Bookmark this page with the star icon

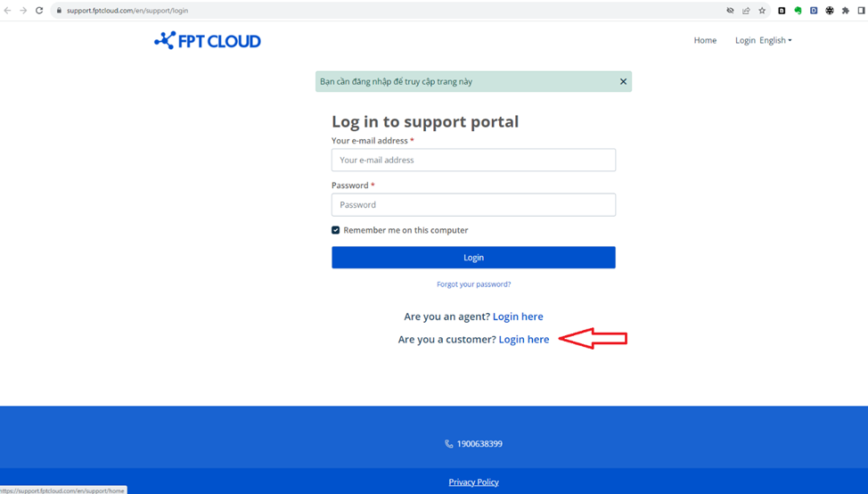click(762, 11)
